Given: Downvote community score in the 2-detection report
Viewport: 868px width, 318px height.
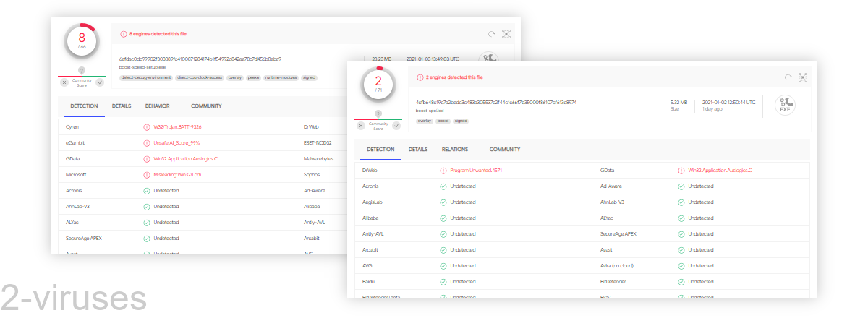Looking at the screenshot, I should 361,126.
